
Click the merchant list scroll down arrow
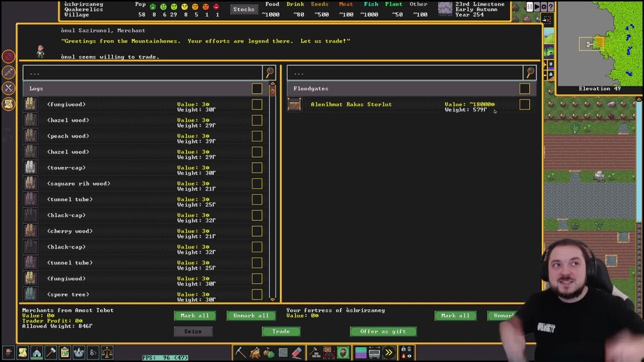point(273,299)
